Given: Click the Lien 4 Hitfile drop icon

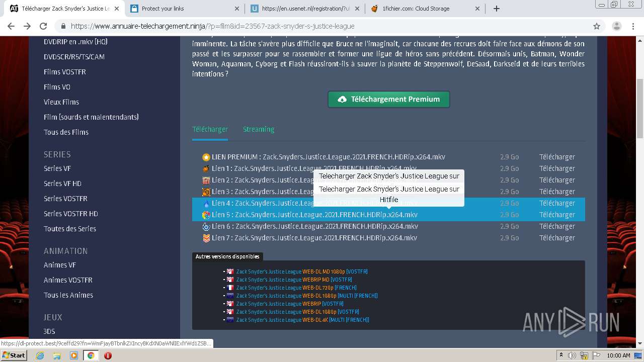Looking at the screenshot, I should (206, 204).
